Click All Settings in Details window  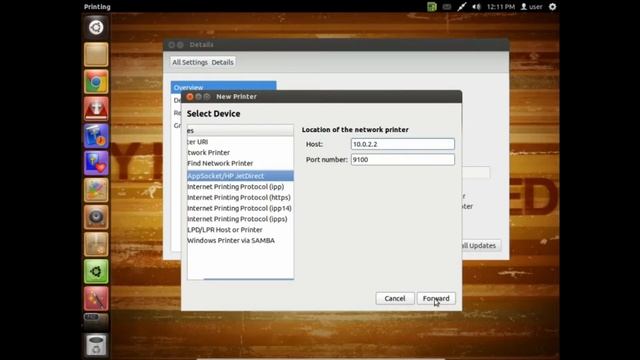[x=190, y=62]
